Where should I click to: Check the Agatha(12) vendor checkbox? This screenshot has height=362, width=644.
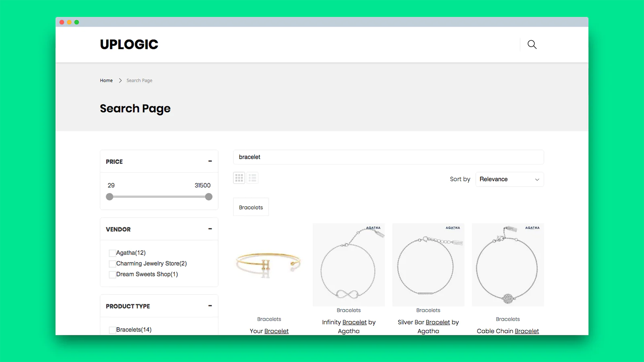(112, 253)
